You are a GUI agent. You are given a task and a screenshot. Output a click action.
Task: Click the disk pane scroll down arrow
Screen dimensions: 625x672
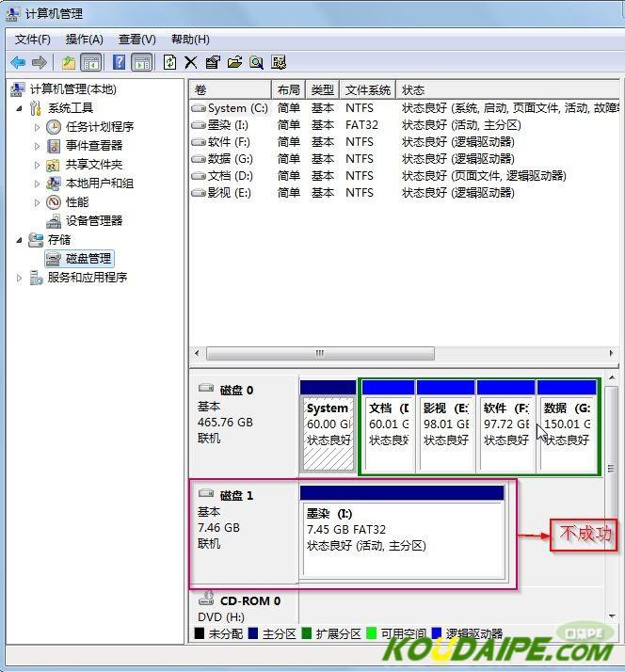click(612, 616)
